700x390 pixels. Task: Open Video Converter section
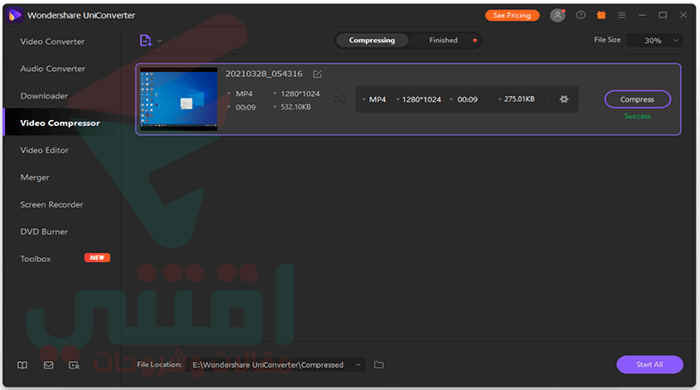point(52,41)
